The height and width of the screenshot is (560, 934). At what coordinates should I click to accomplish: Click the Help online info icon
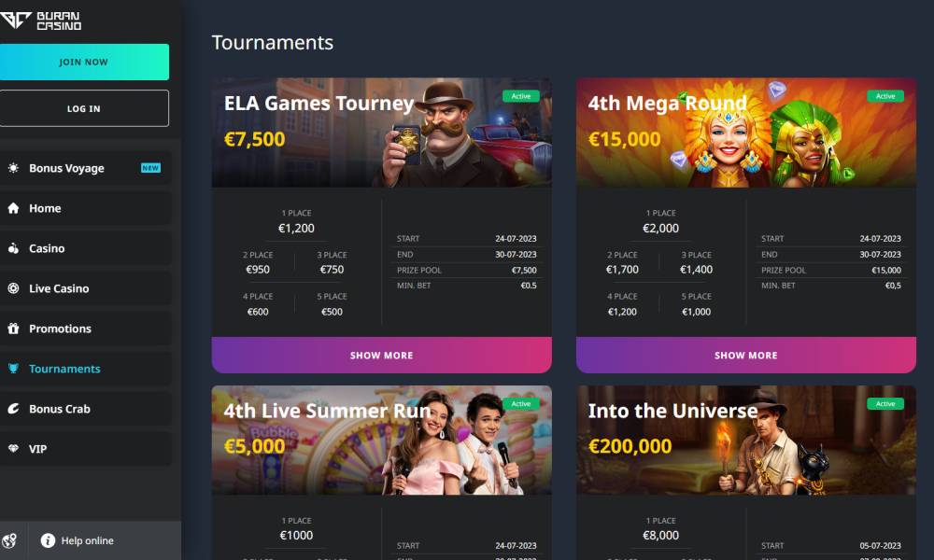(48, 540)
